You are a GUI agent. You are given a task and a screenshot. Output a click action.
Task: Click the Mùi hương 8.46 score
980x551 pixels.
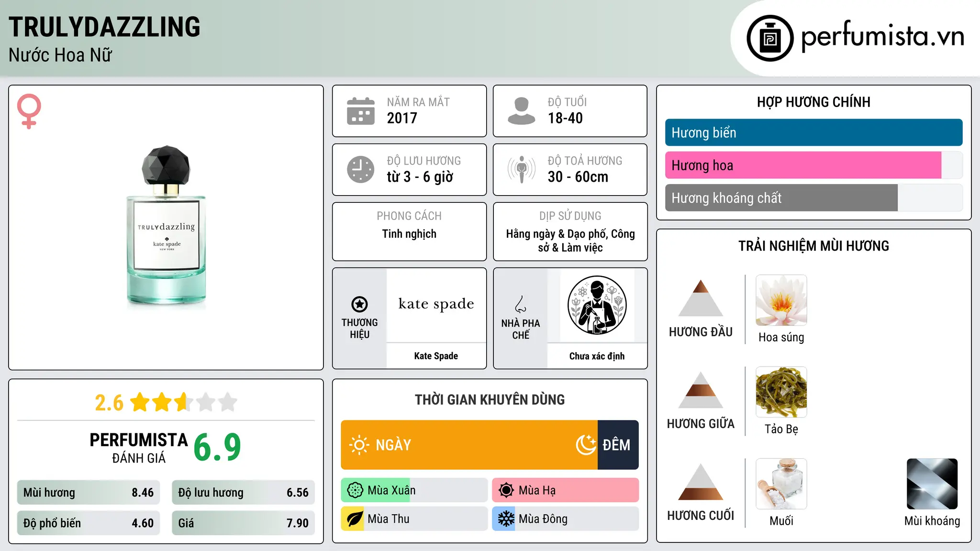[89, 493]
